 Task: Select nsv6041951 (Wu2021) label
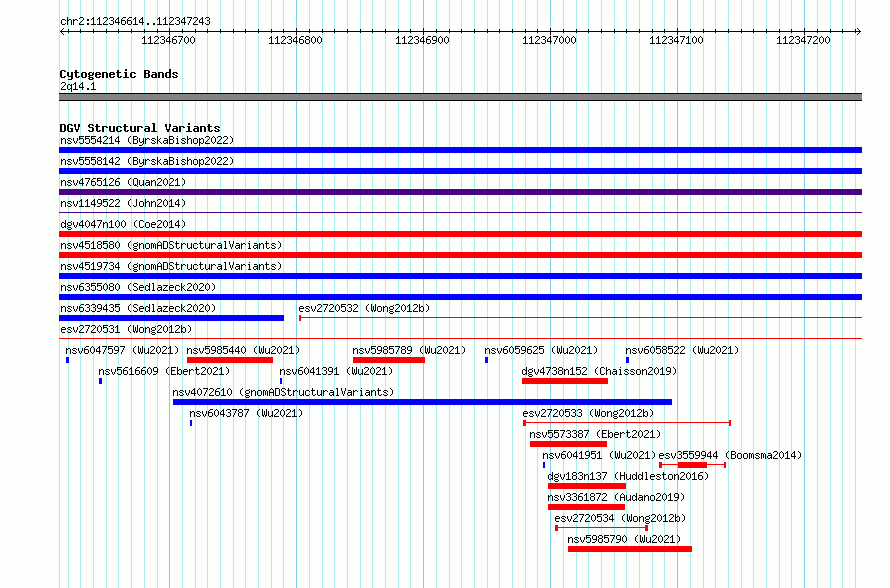click(599, 455)
